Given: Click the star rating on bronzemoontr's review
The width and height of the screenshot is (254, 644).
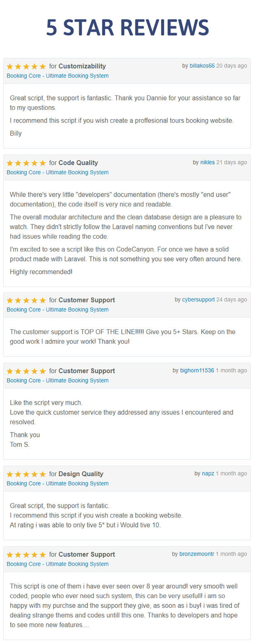Looking at the screenshot, I should 26,555.
